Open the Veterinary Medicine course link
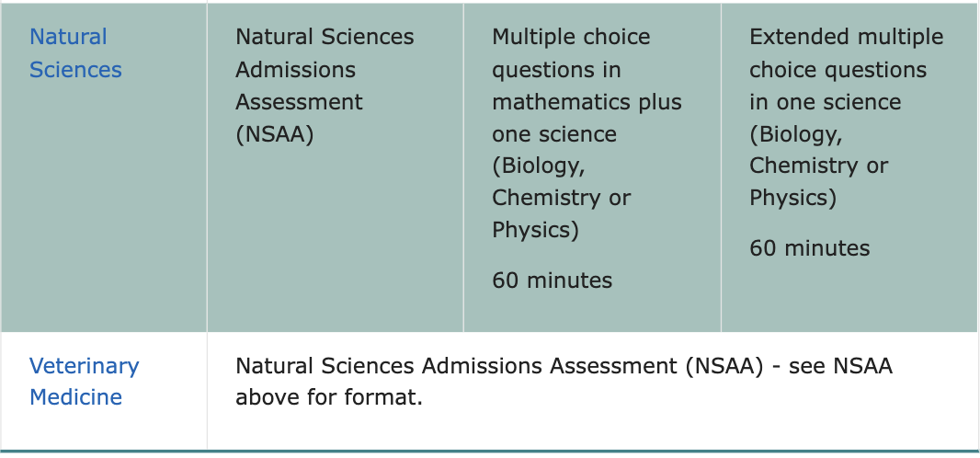 (85, 381)
